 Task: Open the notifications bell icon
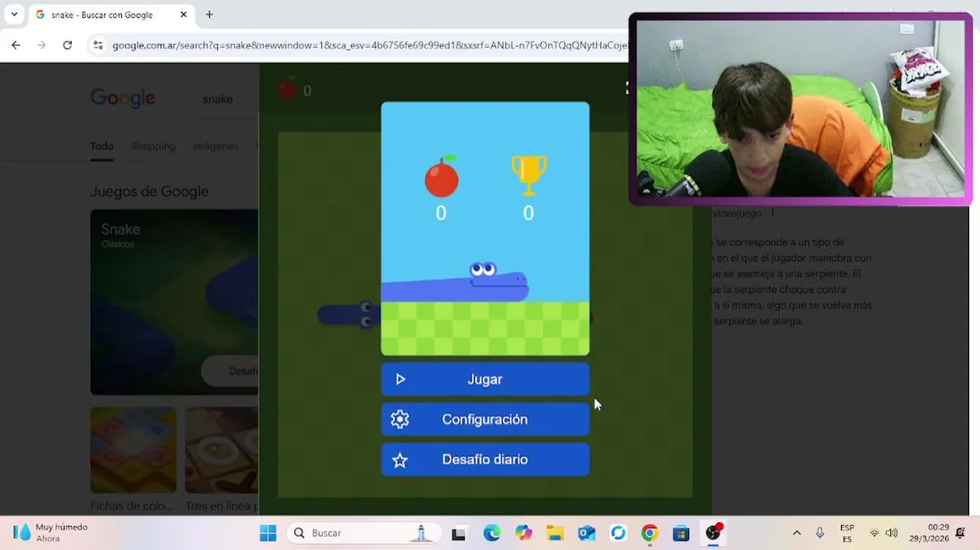pyautogui.click(x=961, y=533)
